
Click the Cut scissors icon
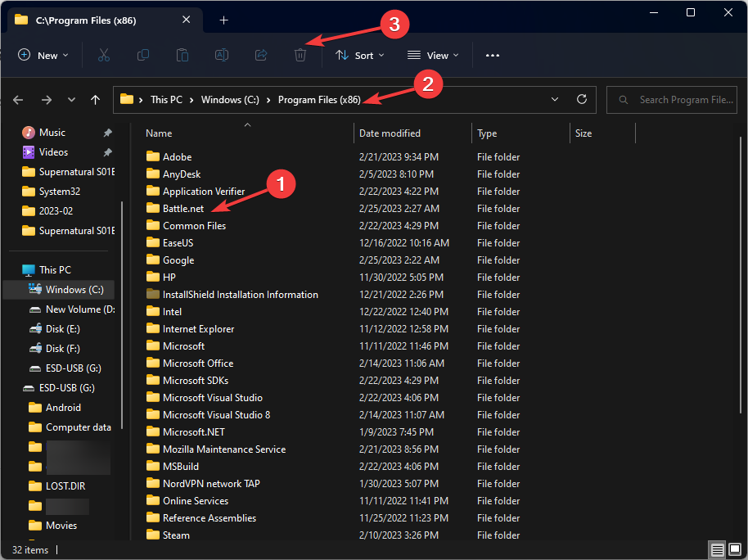coord(103,56)
